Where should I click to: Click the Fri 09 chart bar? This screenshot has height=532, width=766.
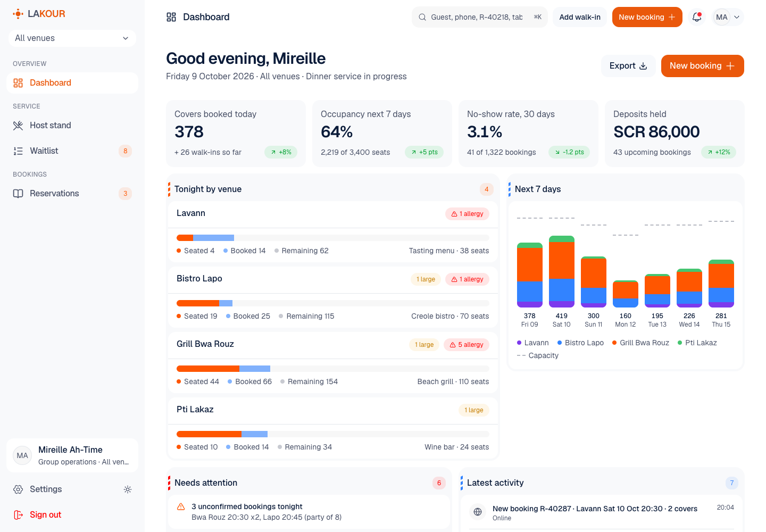point(530,275)
